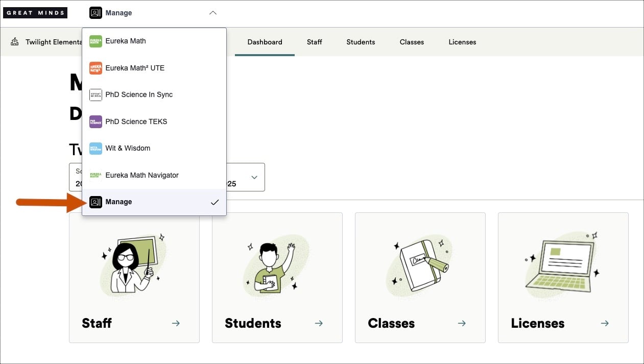Click the Manage icon in the dropdown list

coord(96,202)
